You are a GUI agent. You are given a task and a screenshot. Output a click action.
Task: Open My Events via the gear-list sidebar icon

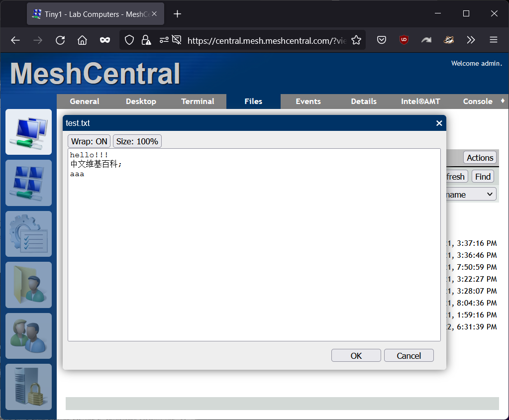pyautogui.click(x=28, y=234)
